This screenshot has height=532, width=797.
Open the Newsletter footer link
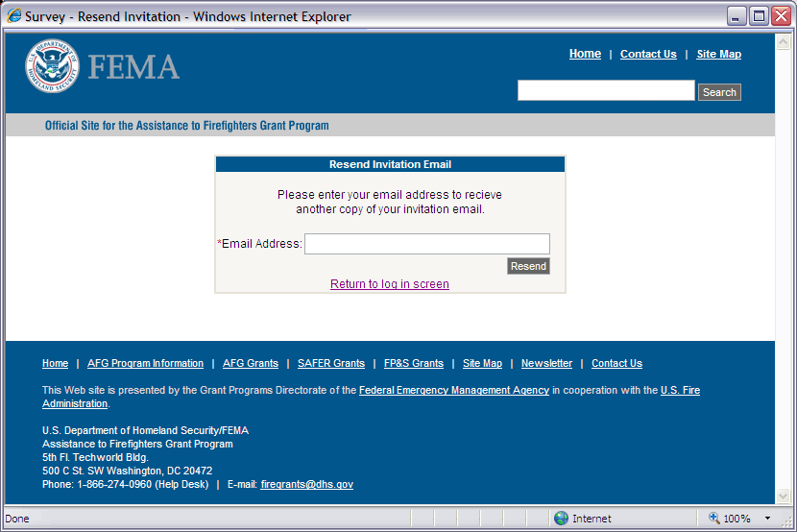(x=546, y=363)
